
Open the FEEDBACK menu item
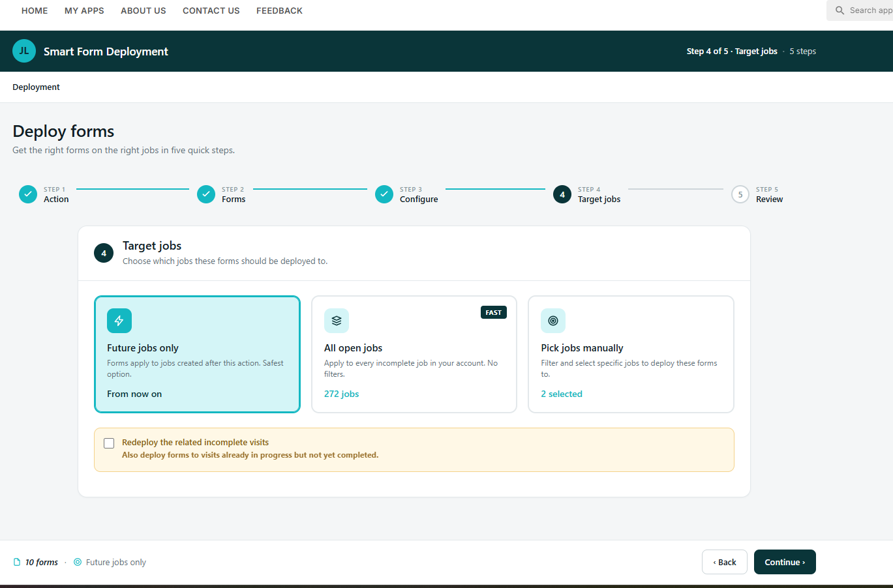(279, 10)
